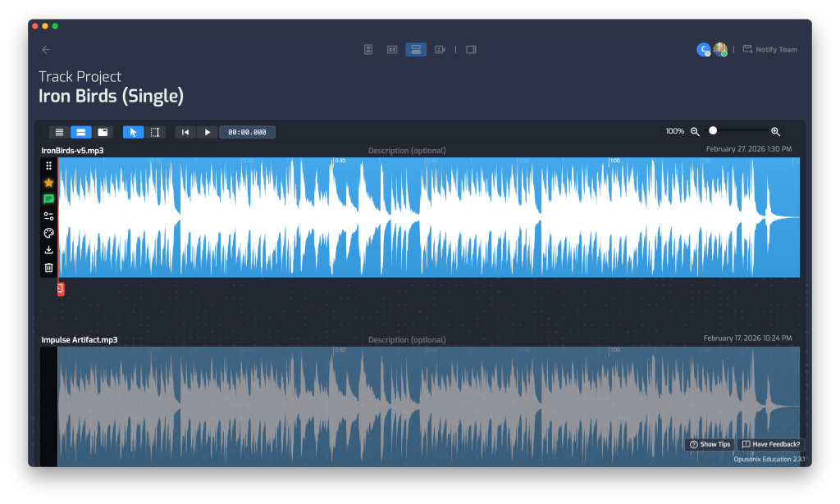Screen dimensions: 840x504
Task: Go back using the left arrow
Action: (x=46, y=49)
